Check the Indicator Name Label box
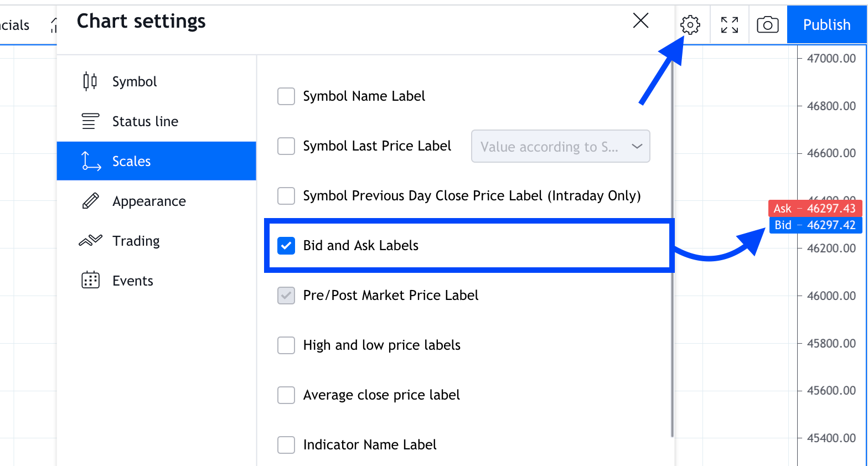The width and height of the screenshot is (868, 466). [x=286, y=445]
